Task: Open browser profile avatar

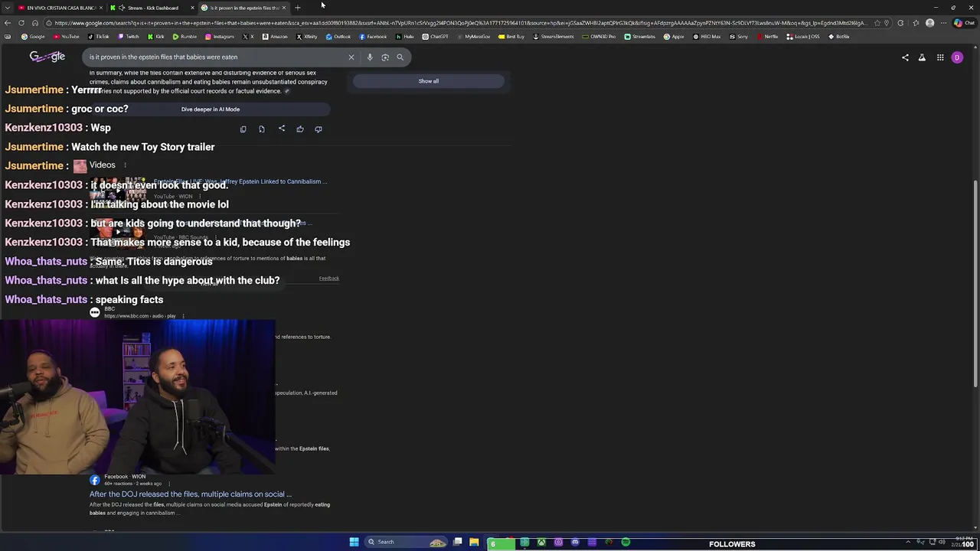Action: tap(930, 23)
